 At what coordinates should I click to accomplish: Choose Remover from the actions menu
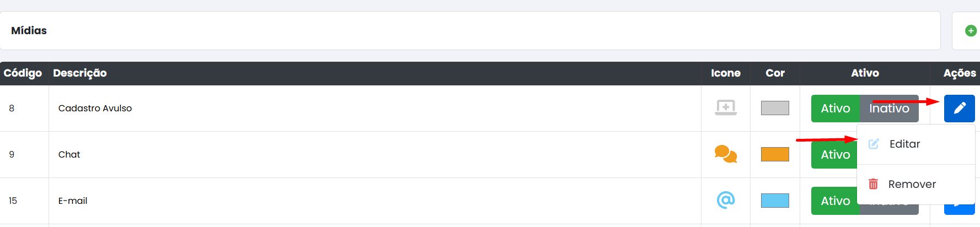coord(912,185)
